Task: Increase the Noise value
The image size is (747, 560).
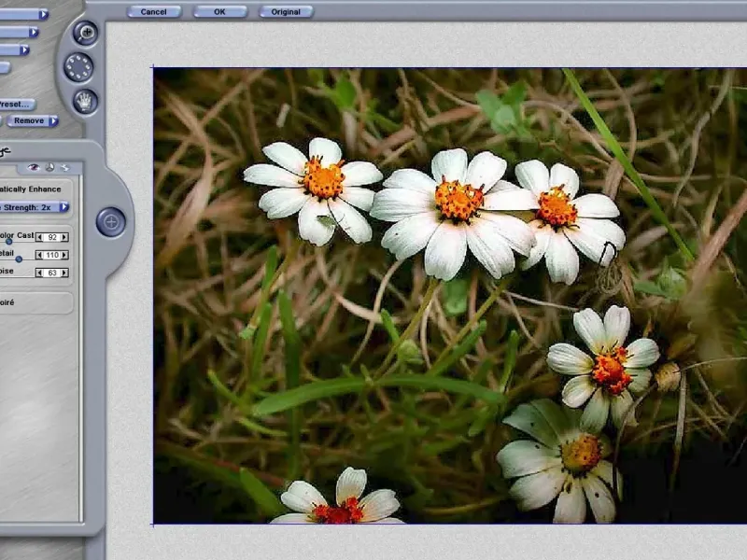Action: 64,273
